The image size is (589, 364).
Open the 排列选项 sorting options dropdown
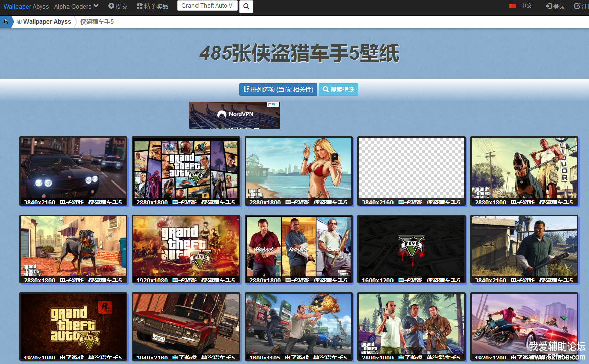(x=278, y=89)
